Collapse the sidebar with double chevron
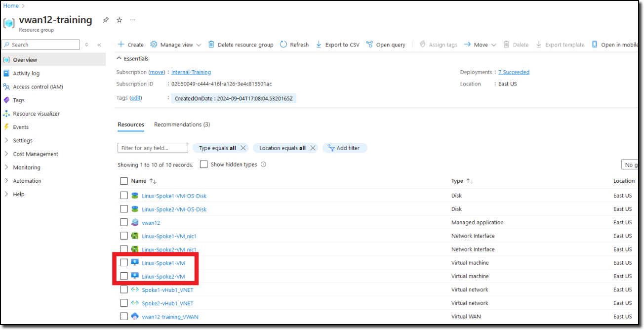Viewport: 644px width, 330px height. click(x=99, y=45)
